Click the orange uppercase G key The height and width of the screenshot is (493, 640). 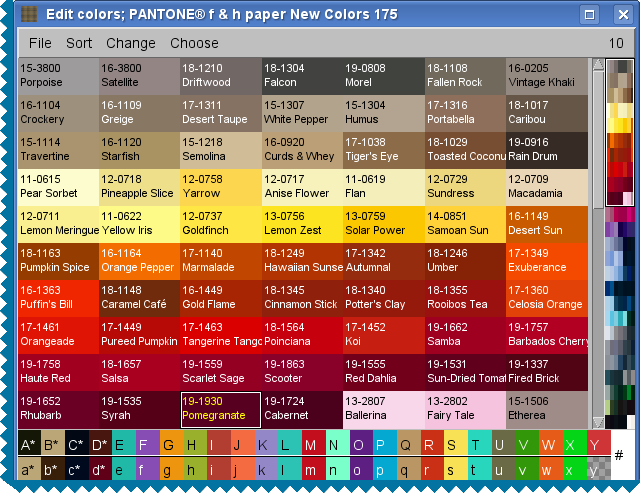click(x=171, y=444)
